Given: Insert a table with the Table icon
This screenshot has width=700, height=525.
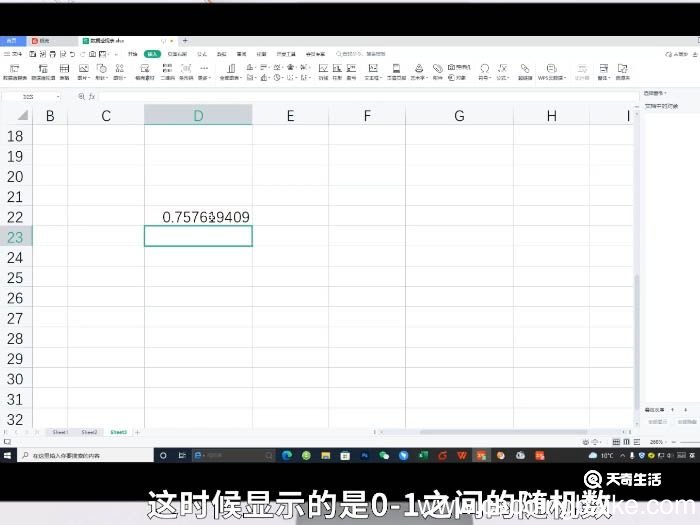Looking at the screenshot, I should (64, 71).
